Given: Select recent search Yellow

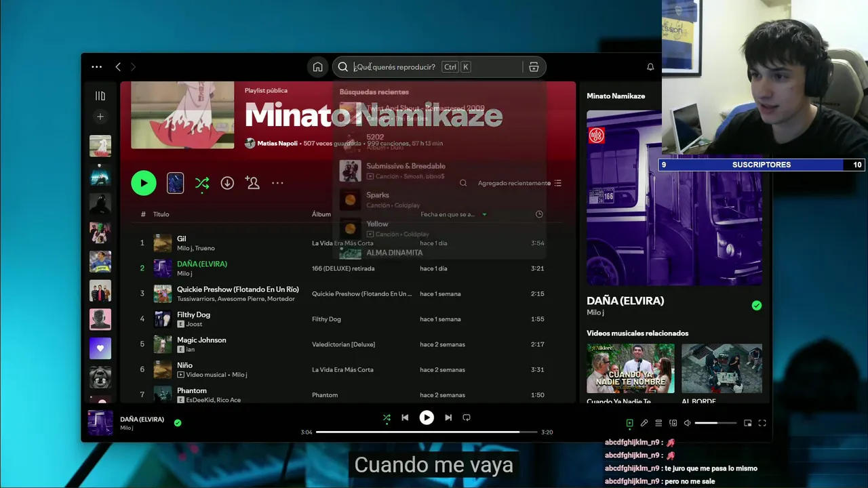Looking at the screenshot, I should tap(439, 228).
